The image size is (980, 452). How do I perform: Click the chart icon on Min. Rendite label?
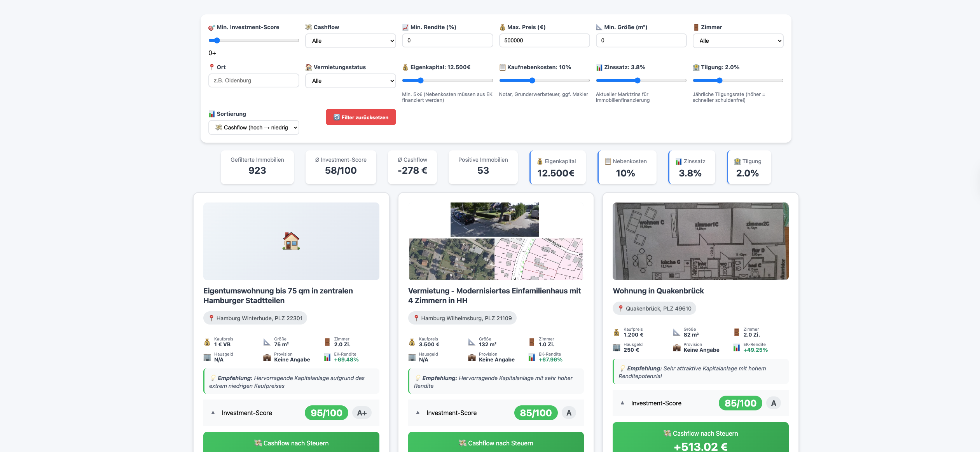click(x=405, y=27)
